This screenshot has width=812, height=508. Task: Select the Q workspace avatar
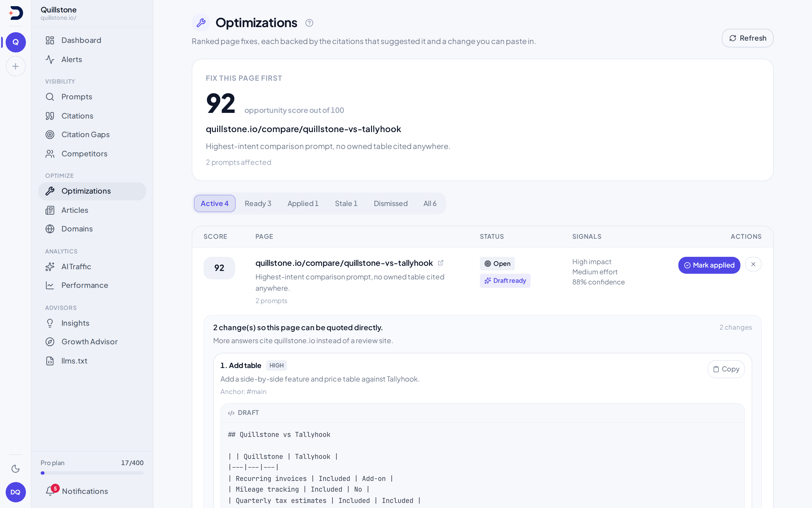point(16,42)
